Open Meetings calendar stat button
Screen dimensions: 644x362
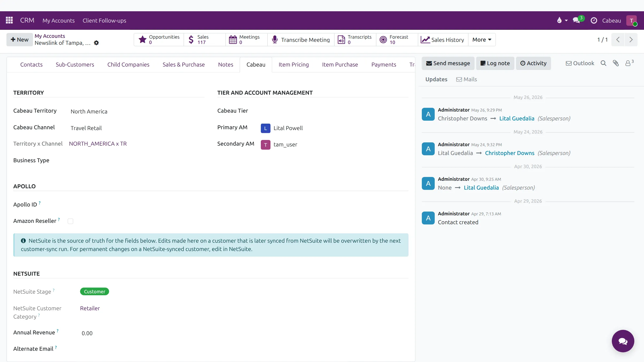(247, 40)
